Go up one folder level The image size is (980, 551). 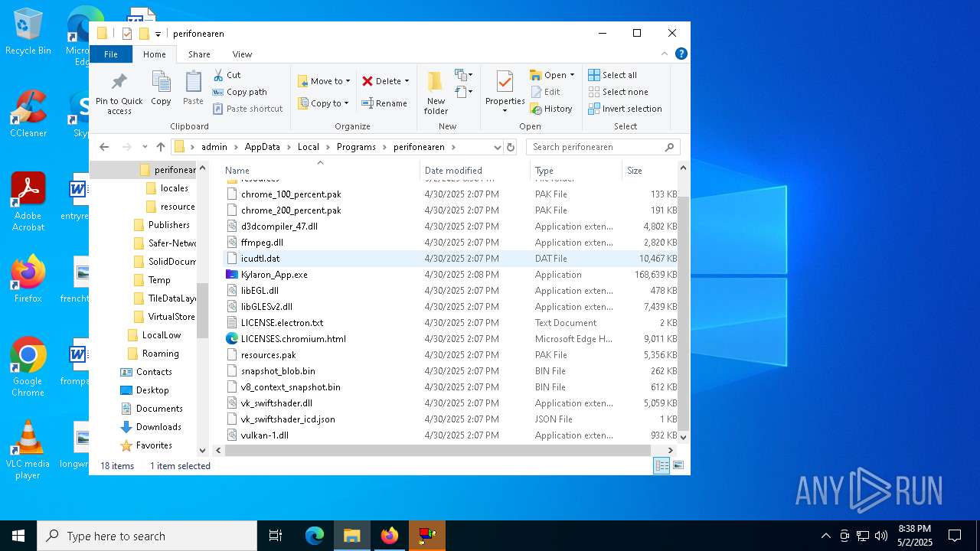click(161, 147)
